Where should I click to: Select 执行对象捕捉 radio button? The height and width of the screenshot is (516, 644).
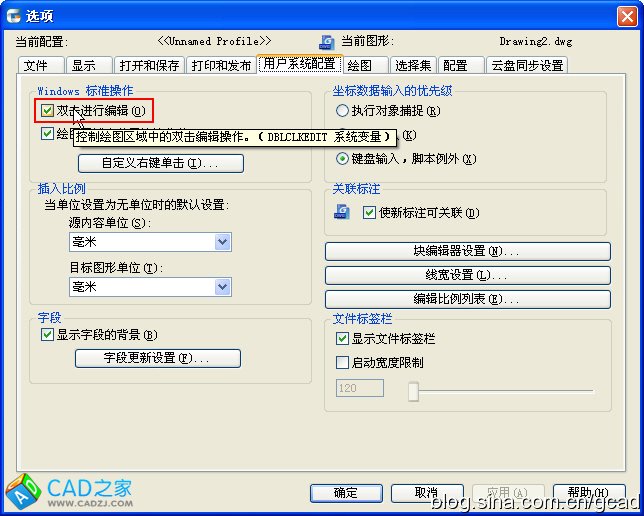(343, 111)
